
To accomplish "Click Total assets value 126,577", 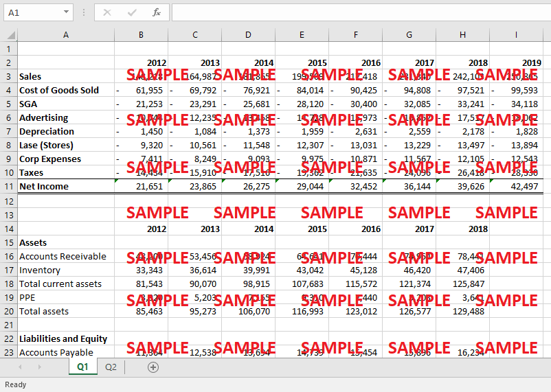I will pyautogui.click(x=409, y=312).
